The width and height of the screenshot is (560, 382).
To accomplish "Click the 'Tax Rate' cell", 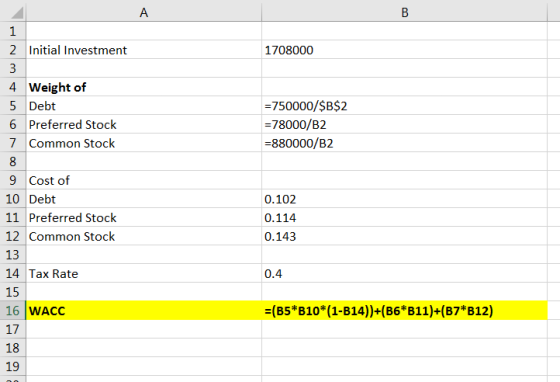I will pyautogui.click(x=144, y=273).
